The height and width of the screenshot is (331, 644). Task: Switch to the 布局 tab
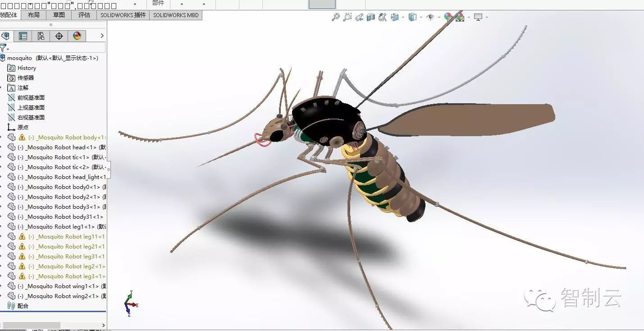[34, 15]
